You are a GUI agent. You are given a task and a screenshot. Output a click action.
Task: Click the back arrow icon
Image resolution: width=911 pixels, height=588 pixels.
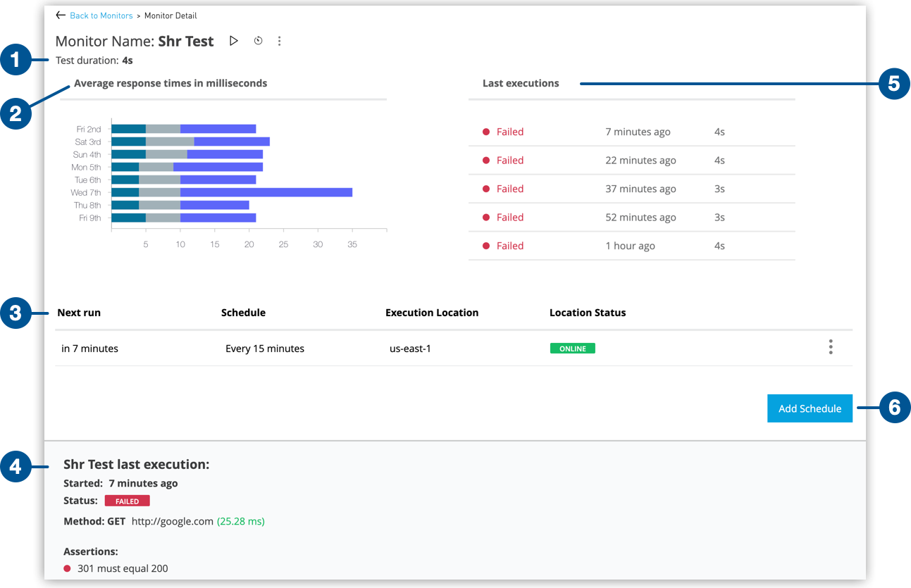61,15
